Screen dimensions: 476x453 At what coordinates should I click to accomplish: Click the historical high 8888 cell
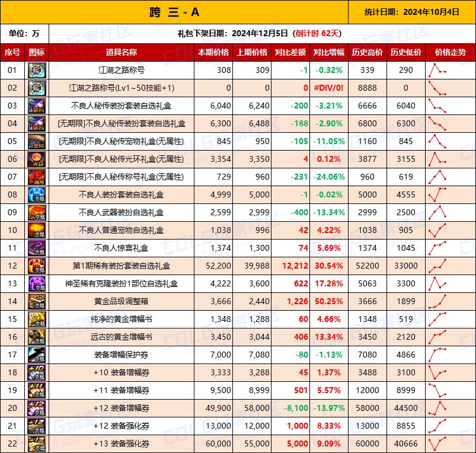(368, 88)
